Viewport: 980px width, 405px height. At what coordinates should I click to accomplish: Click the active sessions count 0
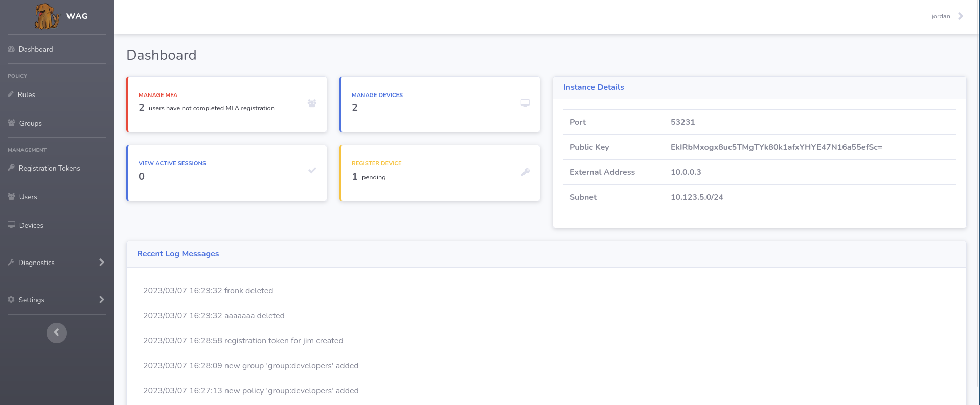(x=142, y=177)
